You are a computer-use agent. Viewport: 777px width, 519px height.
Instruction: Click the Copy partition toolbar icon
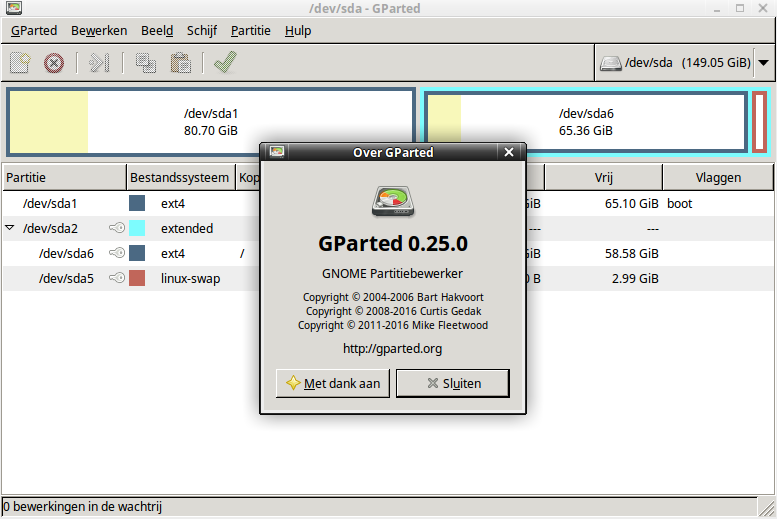tap(146, 63)
